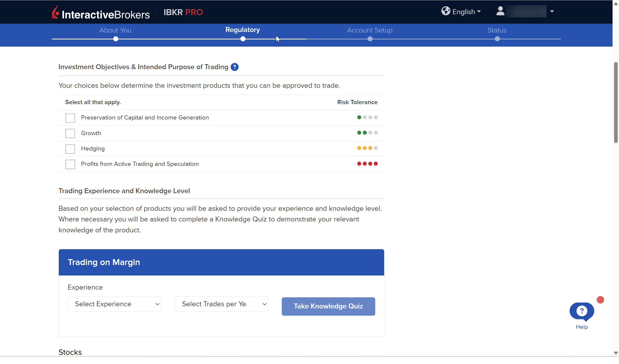Screen dimensions: 619x364
Task: Click the page vertical scrollbar thumb
Action: 616,102
